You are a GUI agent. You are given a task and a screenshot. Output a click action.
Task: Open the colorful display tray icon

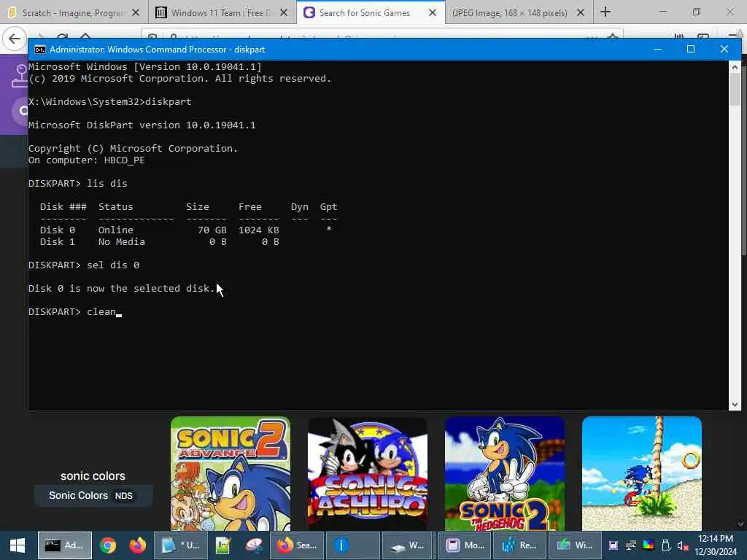coord(649,545)
